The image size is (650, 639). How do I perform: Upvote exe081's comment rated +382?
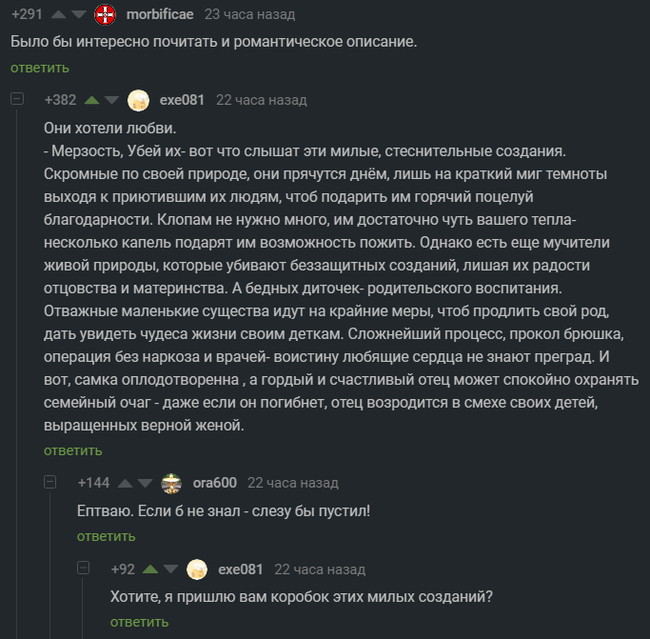coord(93,100)
